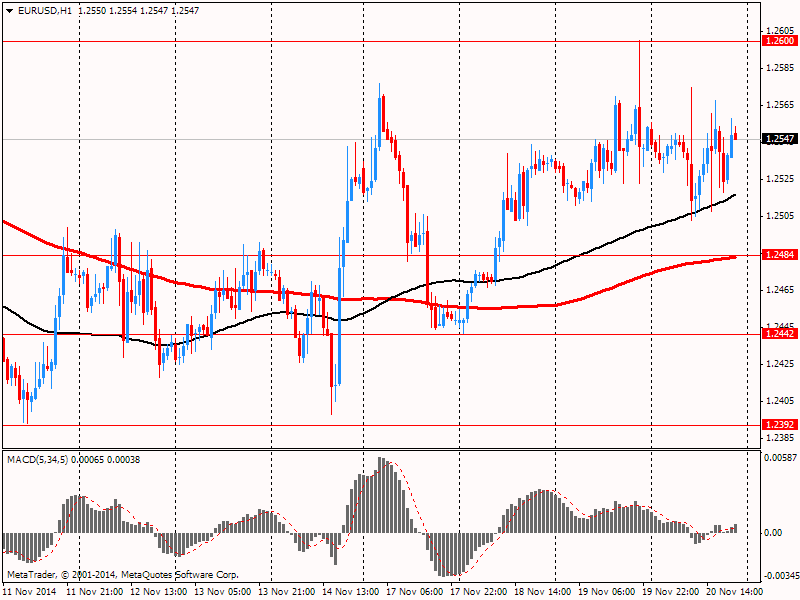Click the 1.2442 red price level label

tap(780, 334)
